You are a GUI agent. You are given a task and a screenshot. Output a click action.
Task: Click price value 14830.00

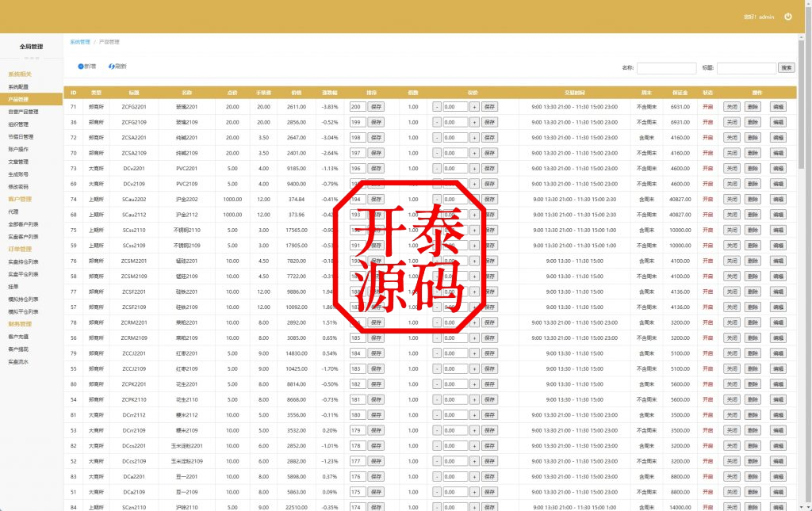(297, 353)
